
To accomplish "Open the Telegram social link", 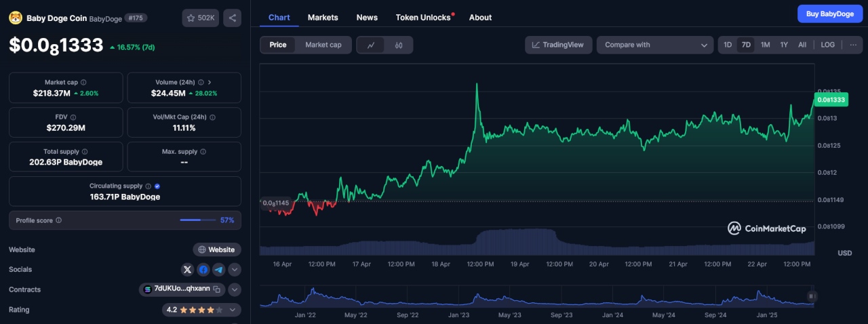I will (x=218, y=270).
